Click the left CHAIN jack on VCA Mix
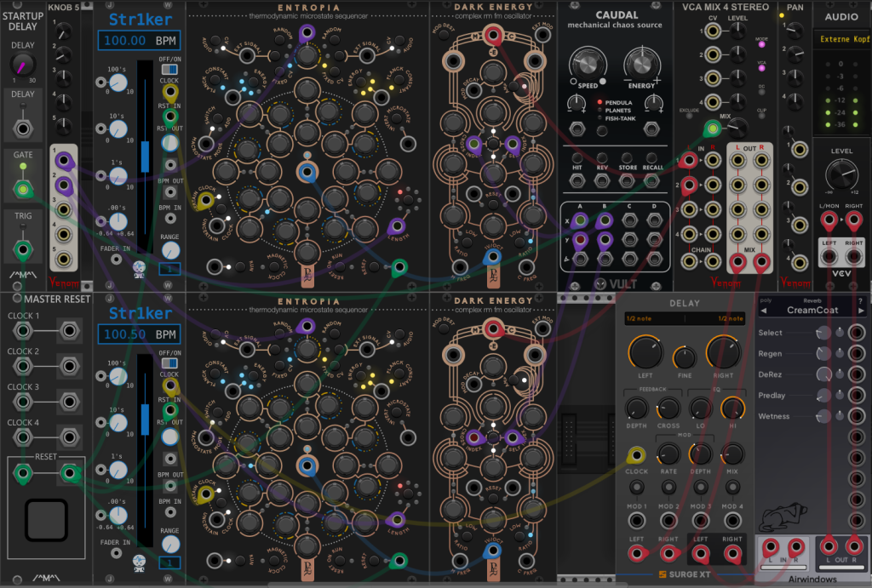 688,261
